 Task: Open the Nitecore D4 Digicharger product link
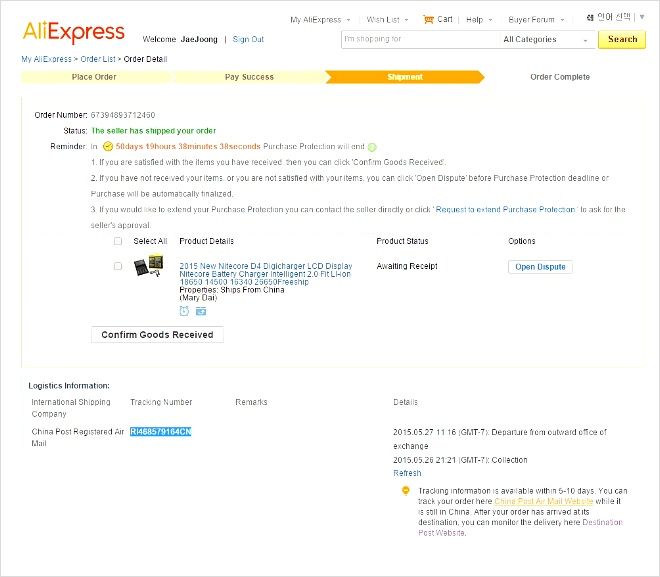pos(266,274)
